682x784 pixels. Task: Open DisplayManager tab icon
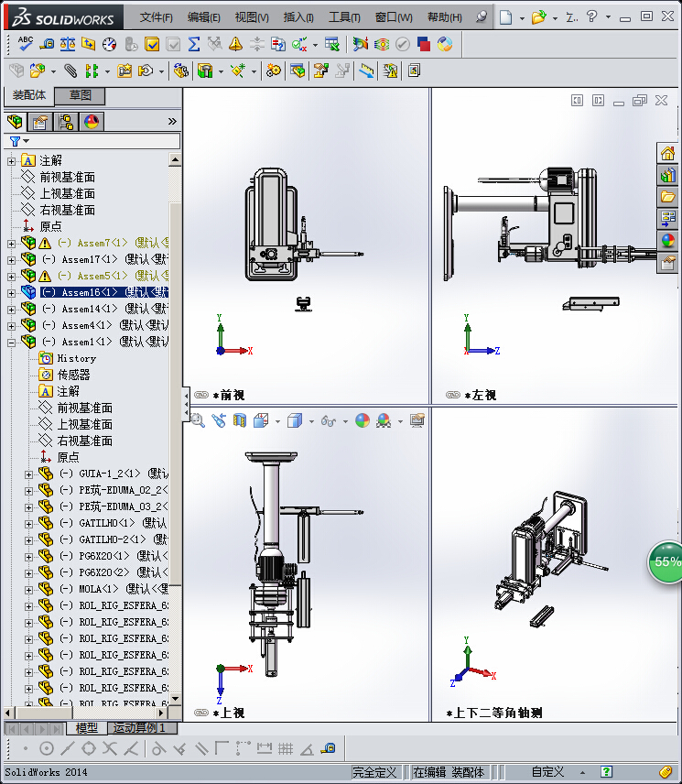click(x=92, y=122)
